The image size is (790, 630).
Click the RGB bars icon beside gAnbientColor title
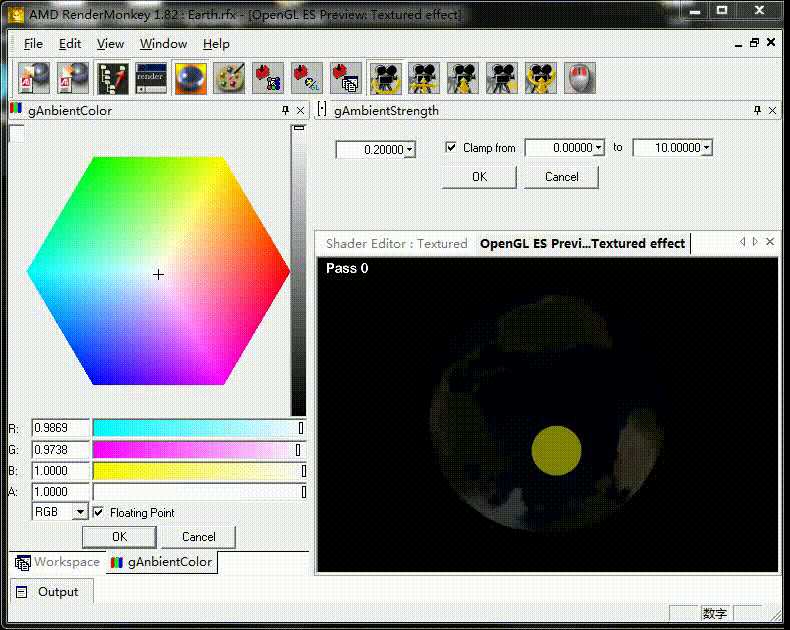16,108
